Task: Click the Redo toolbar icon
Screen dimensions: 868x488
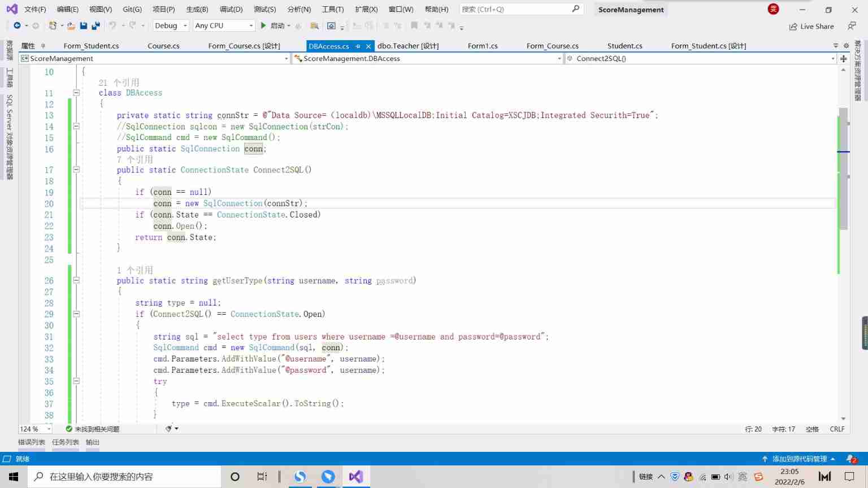Action: pyautogui.click(x=133, y=25)
